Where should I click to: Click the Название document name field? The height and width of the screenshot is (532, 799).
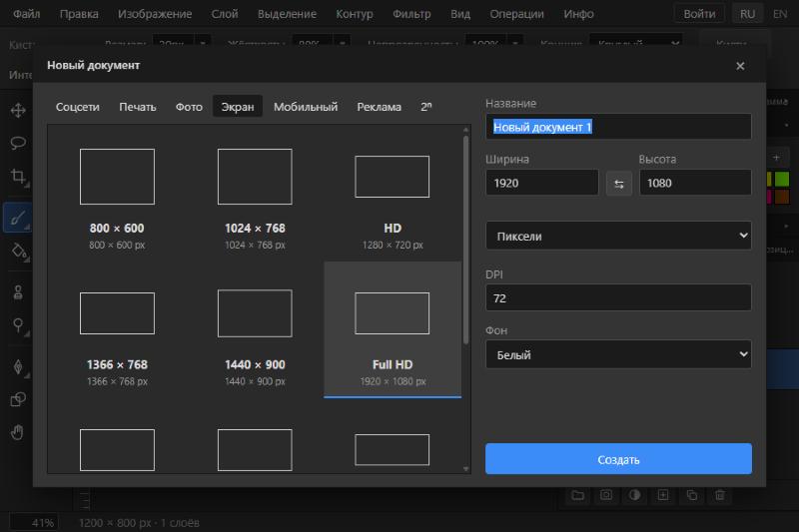point(618,127)
